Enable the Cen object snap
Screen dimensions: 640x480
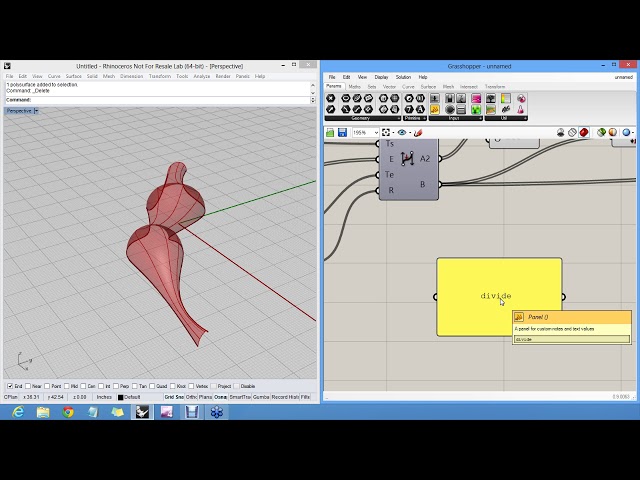click(x=83, y=386)
